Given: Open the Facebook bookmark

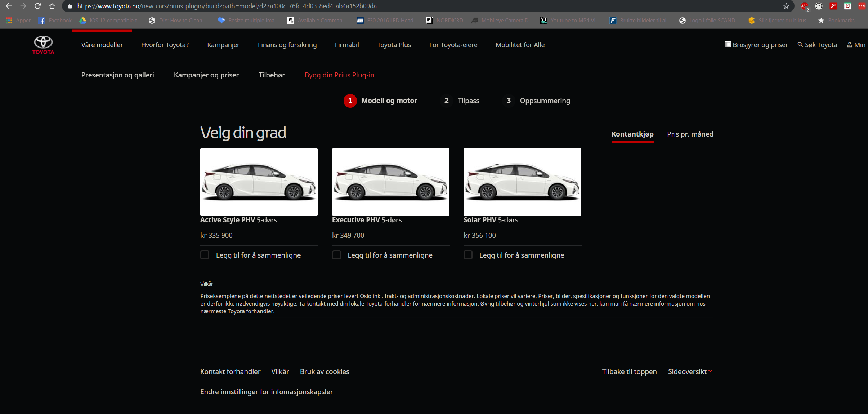Looking at the screenshot, I should point(55,21).
